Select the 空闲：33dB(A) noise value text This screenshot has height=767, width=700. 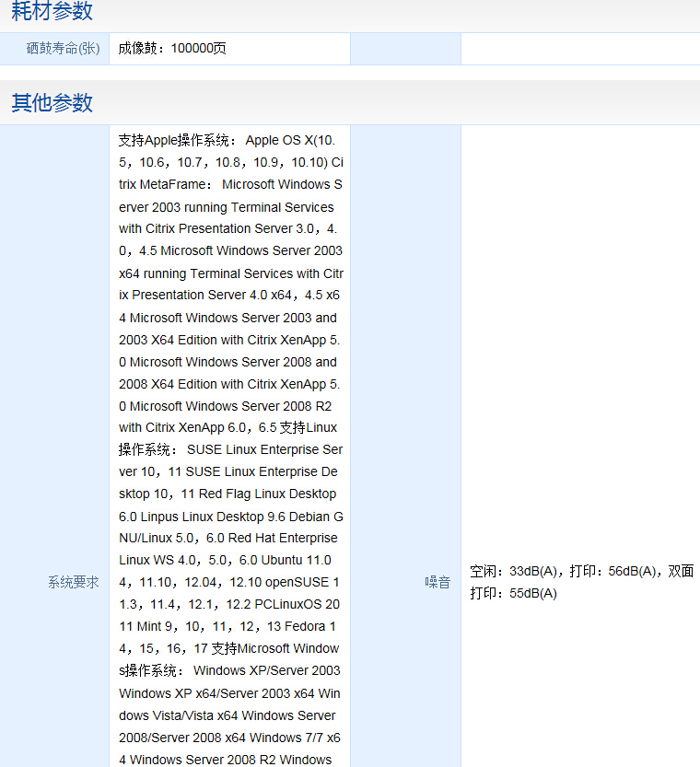click(x=513, y=571)
